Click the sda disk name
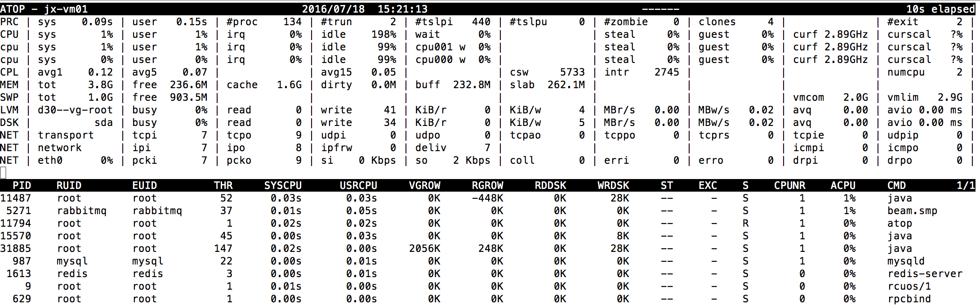 tap(103, 122)
